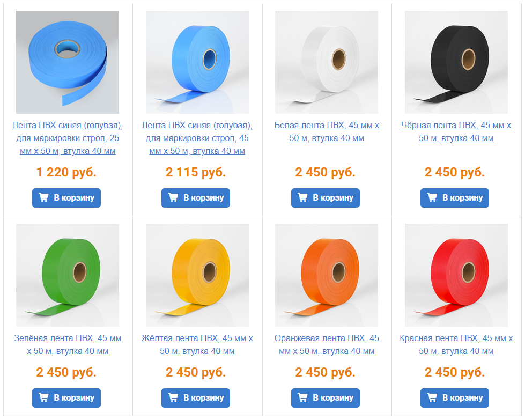Open the Зелёная лента ПВХ product link
Screen dimensions: 525x420
click(x=68, y=345)
